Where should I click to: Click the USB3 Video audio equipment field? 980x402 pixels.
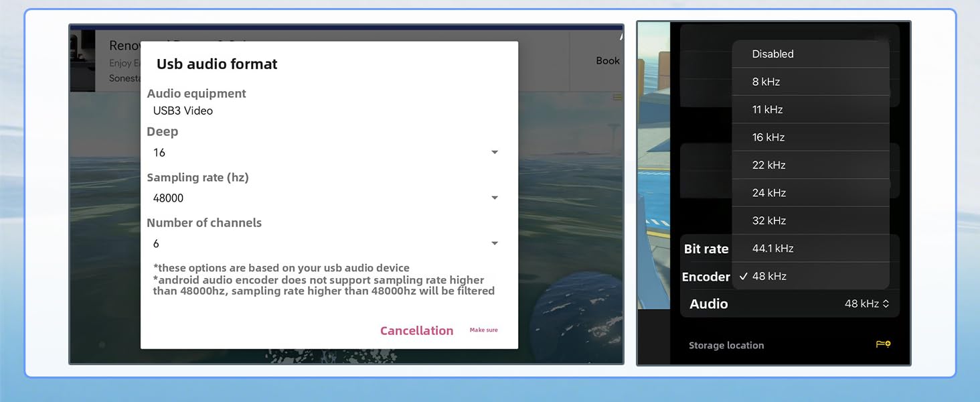[x=183, y=111]
